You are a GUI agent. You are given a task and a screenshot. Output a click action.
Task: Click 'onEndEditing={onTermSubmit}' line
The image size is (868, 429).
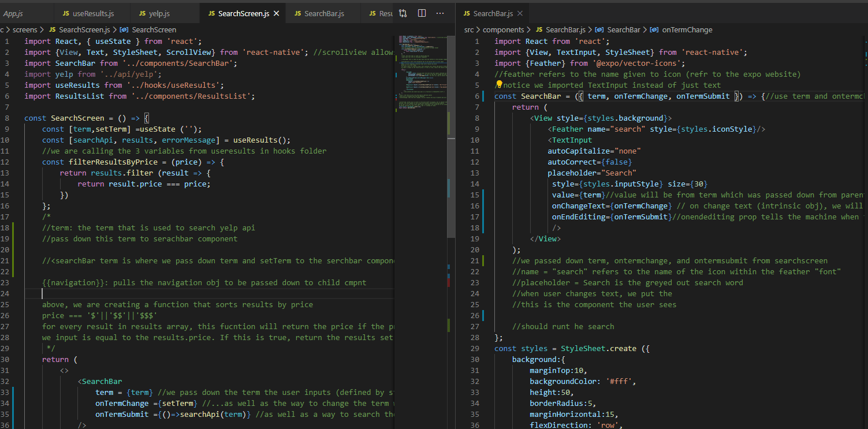click(x=612, y=217)
